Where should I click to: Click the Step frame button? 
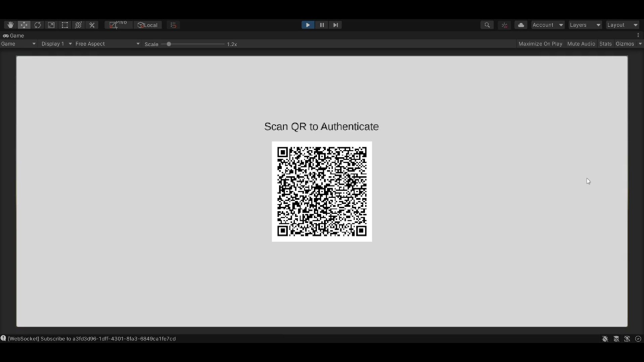335,25
